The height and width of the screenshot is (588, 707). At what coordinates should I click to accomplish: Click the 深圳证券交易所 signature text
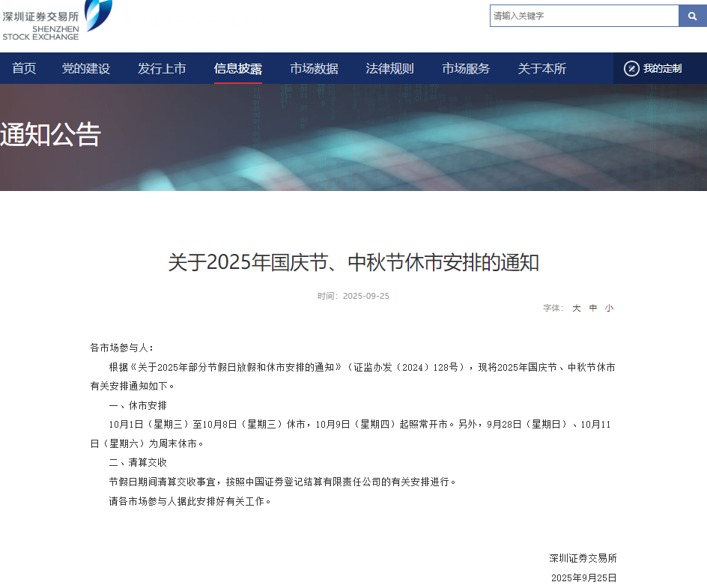point(583,558)
